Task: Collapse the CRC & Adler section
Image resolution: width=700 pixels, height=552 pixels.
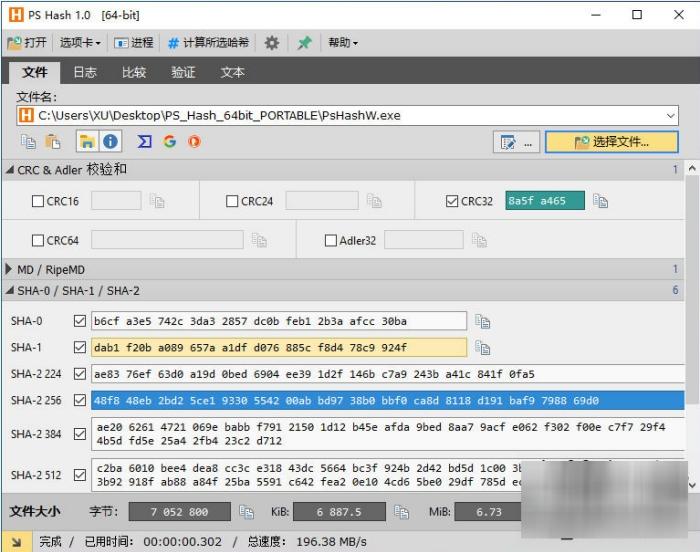Action: (x=10, y=170)
